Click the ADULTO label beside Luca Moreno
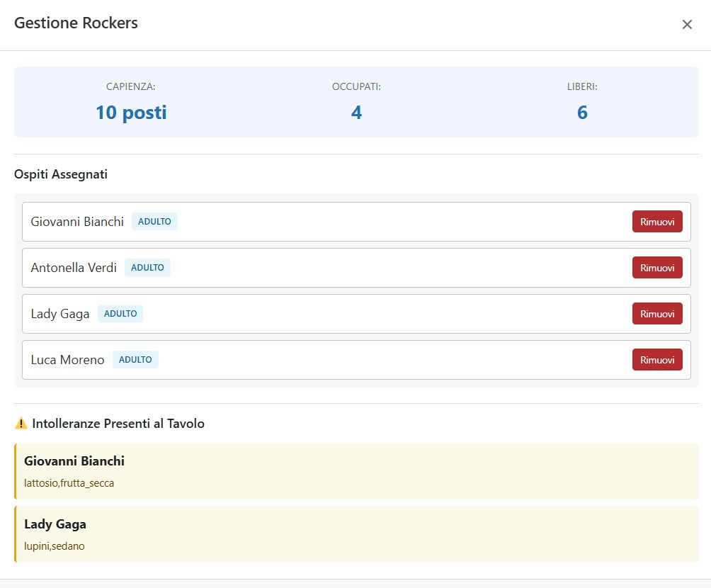Screen dimensions: 711x588 [135, 360]
